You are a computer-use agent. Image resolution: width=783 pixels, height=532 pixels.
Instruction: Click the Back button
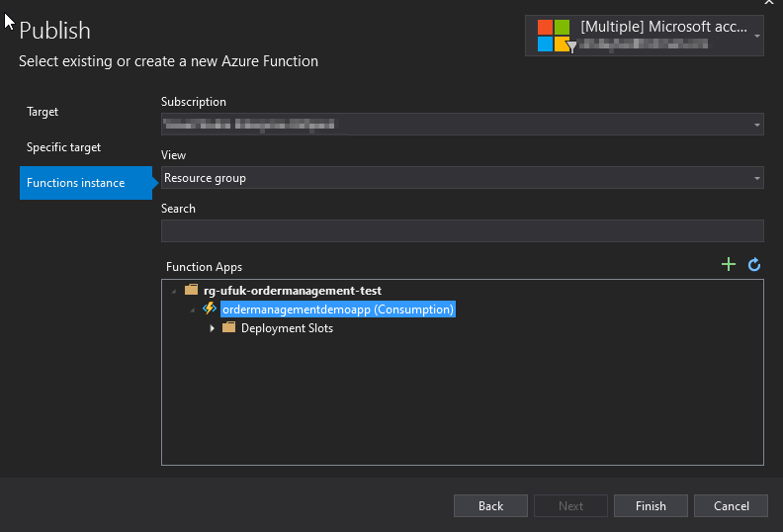pyautogui.click(x=490, y=506)
